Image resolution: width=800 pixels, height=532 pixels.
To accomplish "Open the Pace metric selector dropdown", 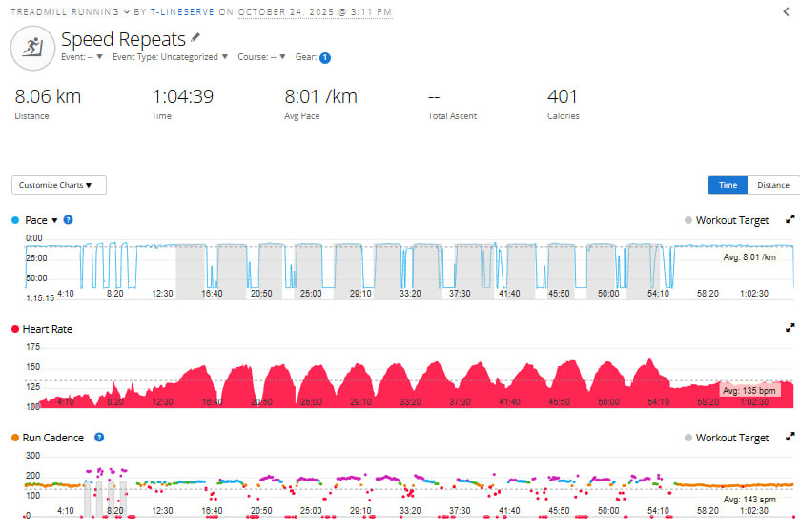I will 41,220.
